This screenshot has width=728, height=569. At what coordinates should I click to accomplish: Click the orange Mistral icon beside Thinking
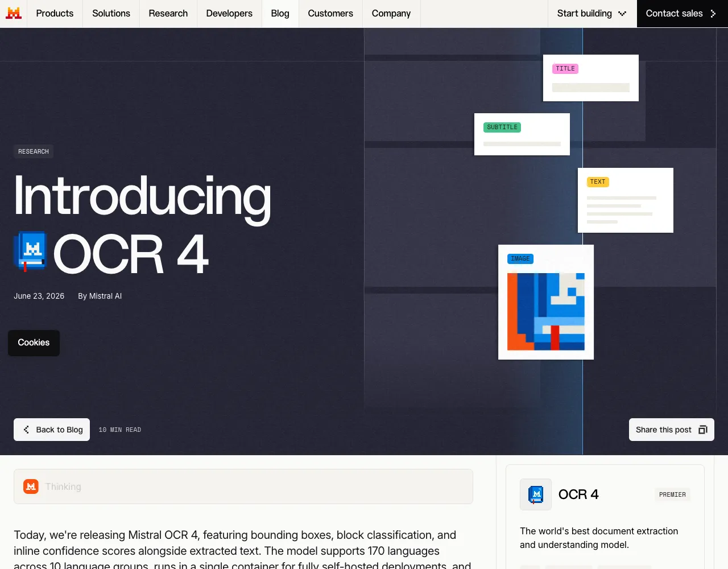pyautogui.click(x=31, y=486)
